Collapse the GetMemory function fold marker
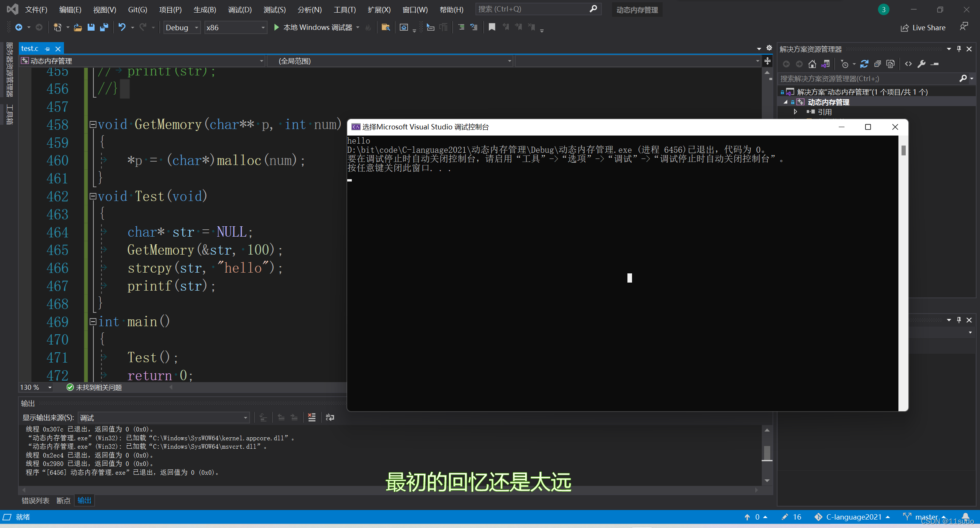The height and width of the screenshot is (528, 980). (x=93, y=124)
